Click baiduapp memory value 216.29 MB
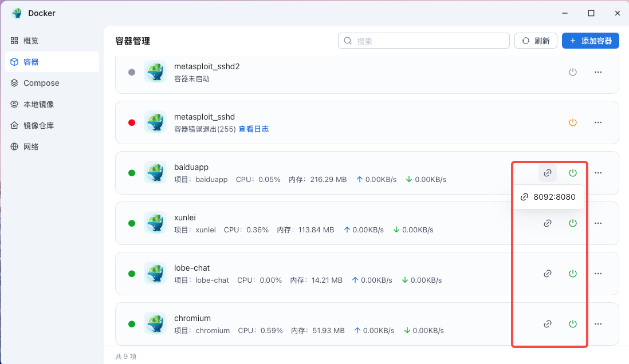 click(328, 180)
